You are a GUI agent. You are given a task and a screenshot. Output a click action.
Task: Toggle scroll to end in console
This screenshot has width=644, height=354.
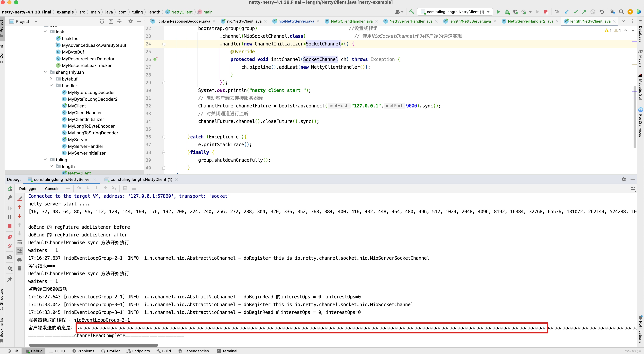pos(20,251)
